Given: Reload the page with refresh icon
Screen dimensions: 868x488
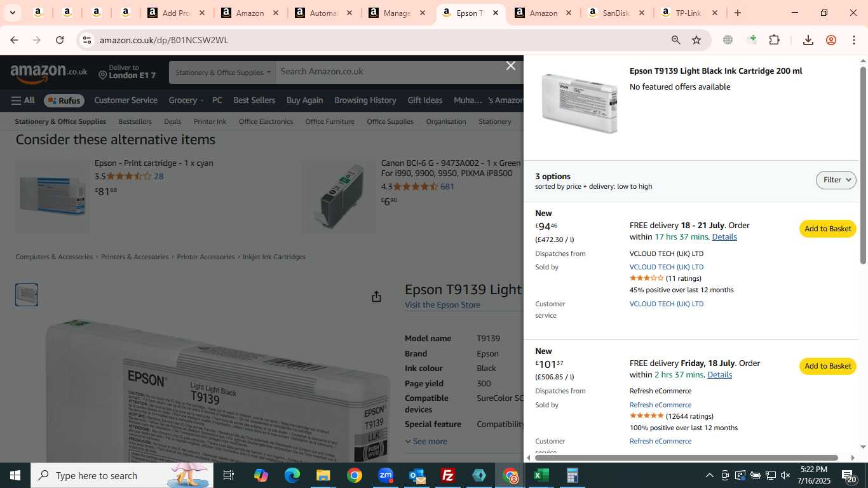Looking at the screenshot, I should tap(60, 40).
